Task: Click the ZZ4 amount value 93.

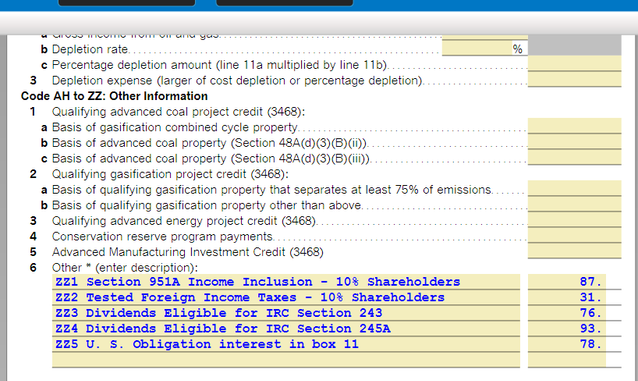Action: click(567, 328)
